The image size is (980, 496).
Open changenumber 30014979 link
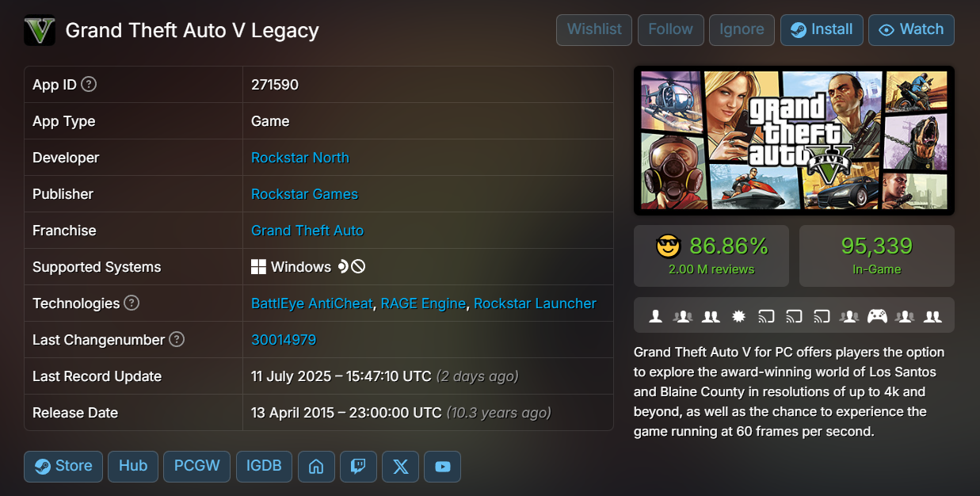[284, 340]
